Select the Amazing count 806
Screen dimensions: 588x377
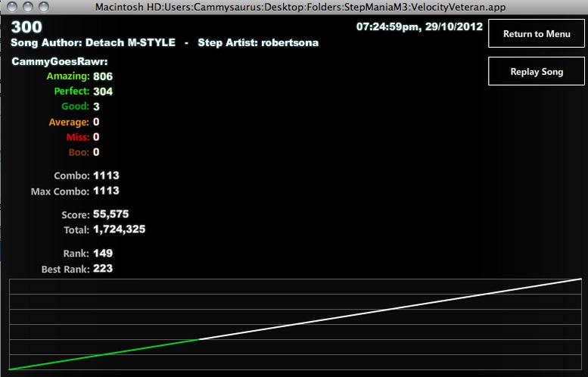(103, 76)
